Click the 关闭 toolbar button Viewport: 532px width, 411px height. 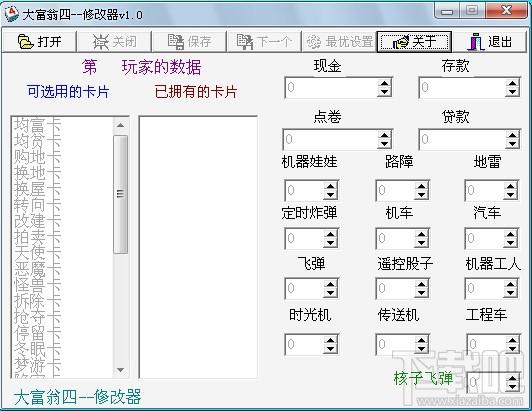114,42
